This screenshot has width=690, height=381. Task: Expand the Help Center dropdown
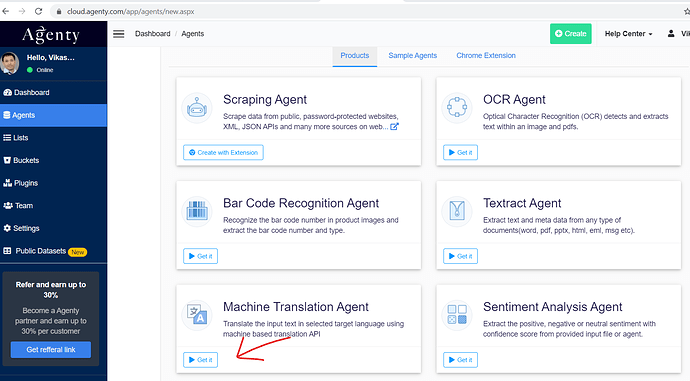628,34
